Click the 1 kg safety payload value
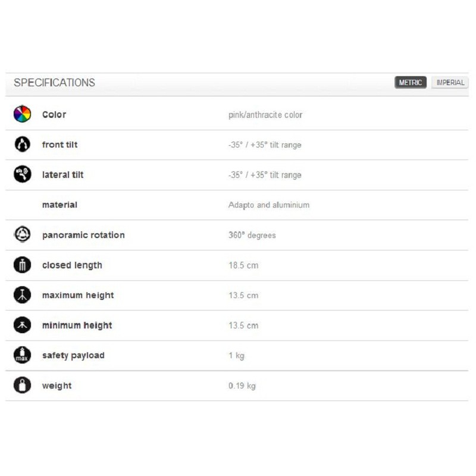The image size is (476, 476). click(x=236, y=356)
